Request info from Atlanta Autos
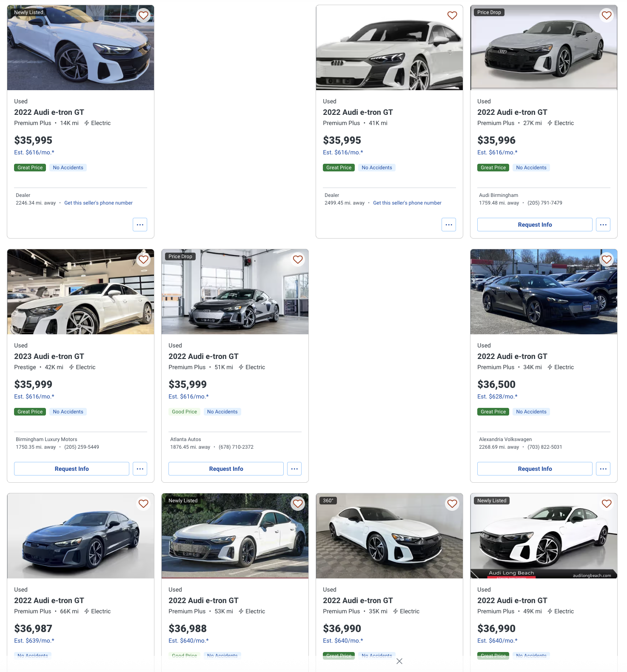 pos(226,469)
